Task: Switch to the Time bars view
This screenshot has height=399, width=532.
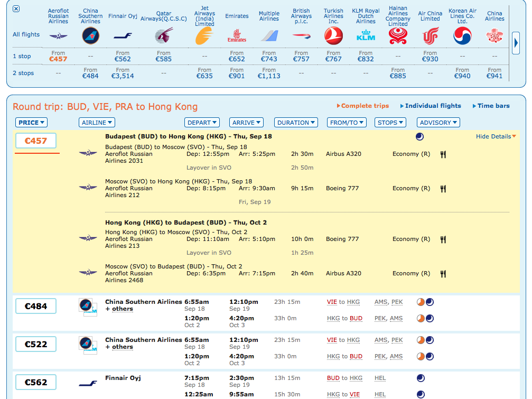Action: click(491, 106)
